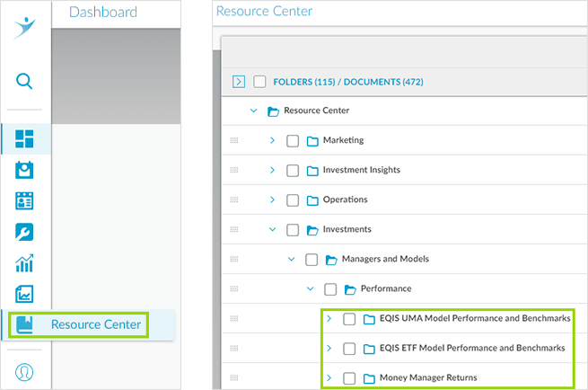Image resolution: width=588 pixels, height=390 pixels.
Task: Expand the Marketing folder chevron
Action: (x=272, y=140)
